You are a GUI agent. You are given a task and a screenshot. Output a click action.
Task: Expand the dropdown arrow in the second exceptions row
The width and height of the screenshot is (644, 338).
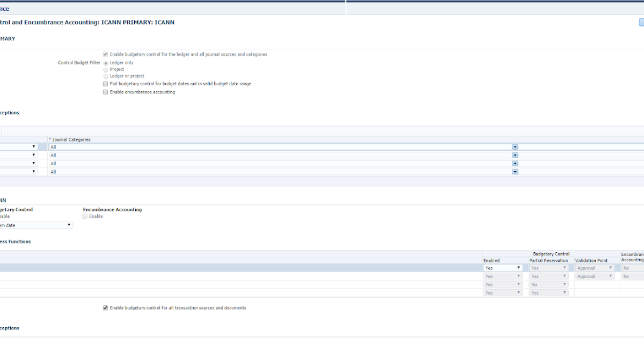pyautogui.click(x=34, y=155)
